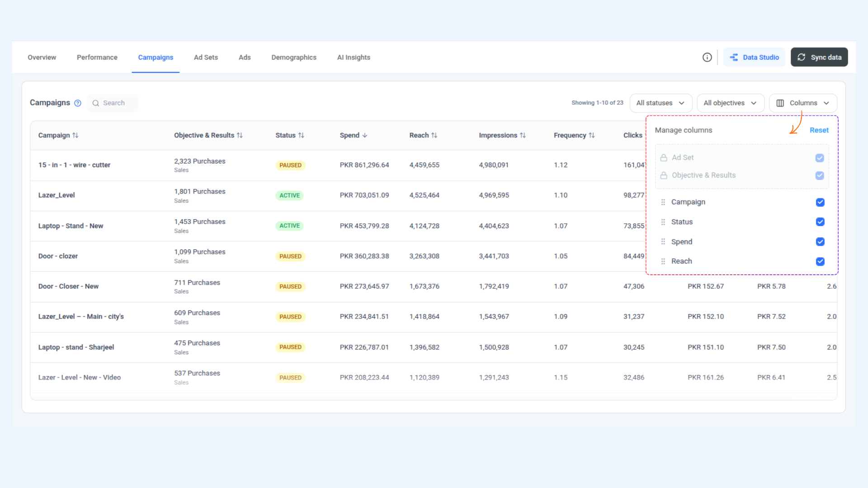Click the info circle icon near Data Studio
The height and width of the screenshot is (488, 868).
pos(707,57)
